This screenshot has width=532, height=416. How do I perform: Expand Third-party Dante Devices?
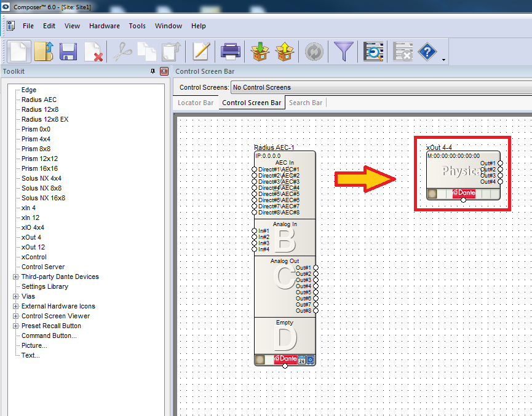coord(15,277)
